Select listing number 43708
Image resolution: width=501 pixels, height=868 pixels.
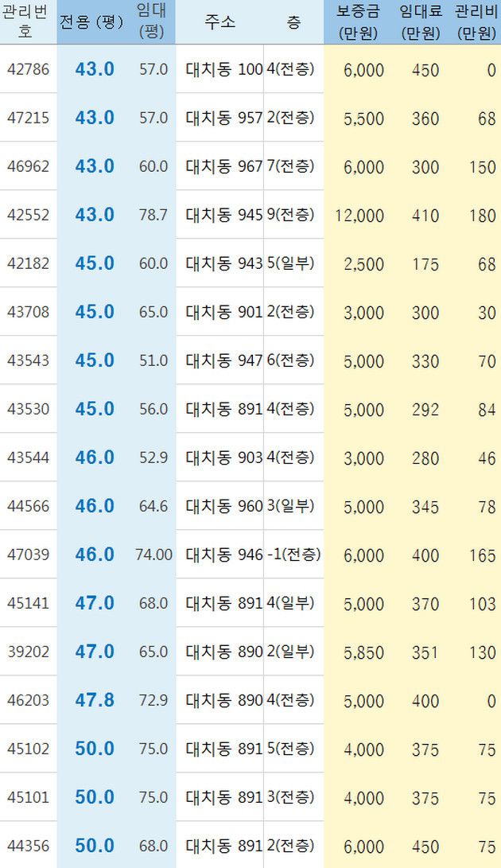29,312
